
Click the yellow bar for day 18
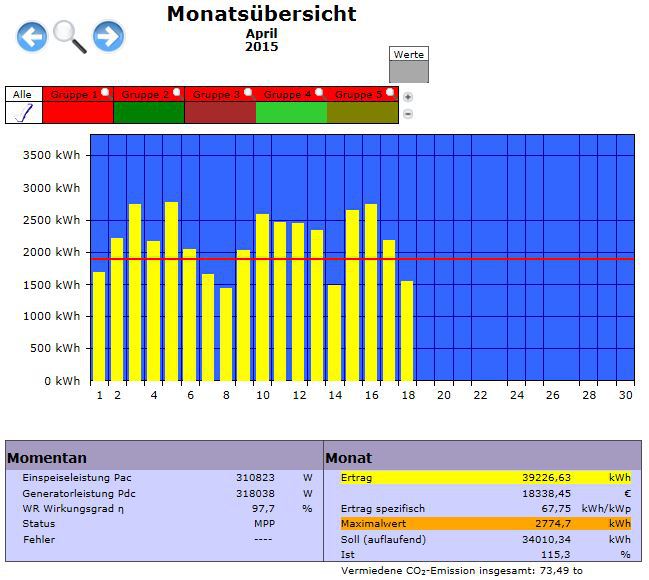coord(407,331)
